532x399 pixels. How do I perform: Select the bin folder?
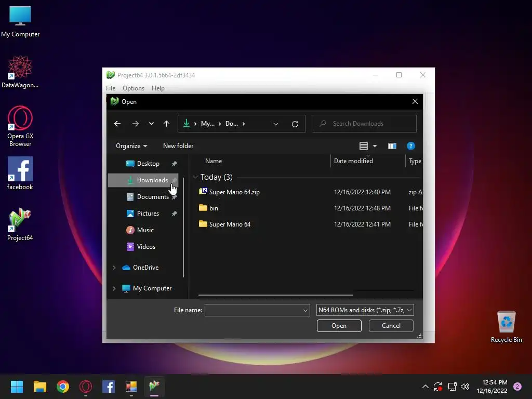[x=214, y=208]
